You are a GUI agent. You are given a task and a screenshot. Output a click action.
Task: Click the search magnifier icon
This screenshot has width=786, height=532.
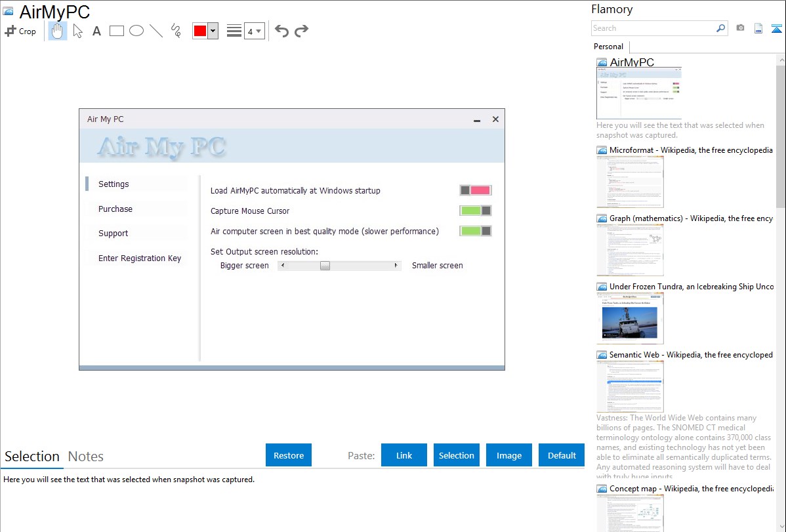(721, 28)
